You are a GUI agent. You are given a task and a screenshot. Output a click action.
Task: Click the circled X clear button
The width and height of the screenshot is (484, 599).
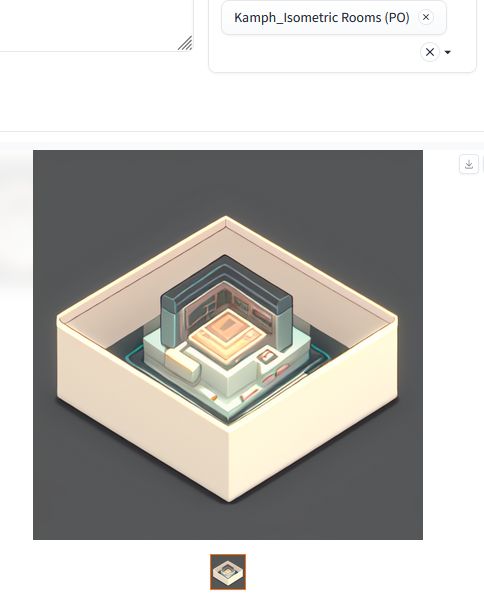click(429, 52)
